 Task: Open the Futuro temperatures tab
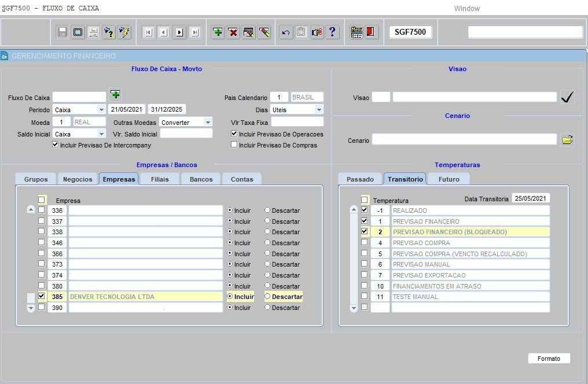pyautogui.click(x=449, y=179)
